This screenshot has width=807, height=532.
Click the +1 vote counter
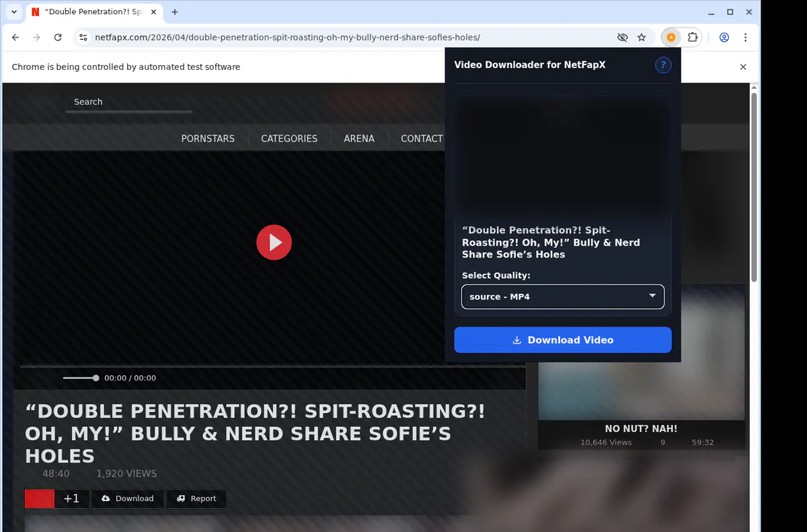click(71, 498)
